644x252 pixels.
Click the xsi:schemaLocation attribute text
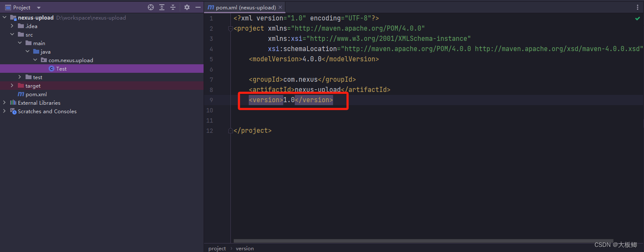455,49
